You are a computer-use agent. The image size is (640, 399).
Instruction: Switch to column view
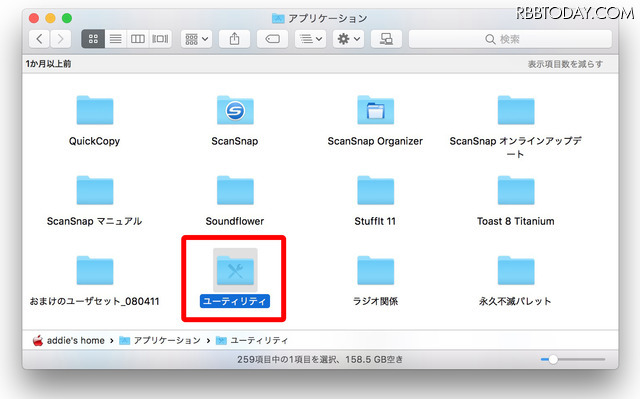pos(138,39)
